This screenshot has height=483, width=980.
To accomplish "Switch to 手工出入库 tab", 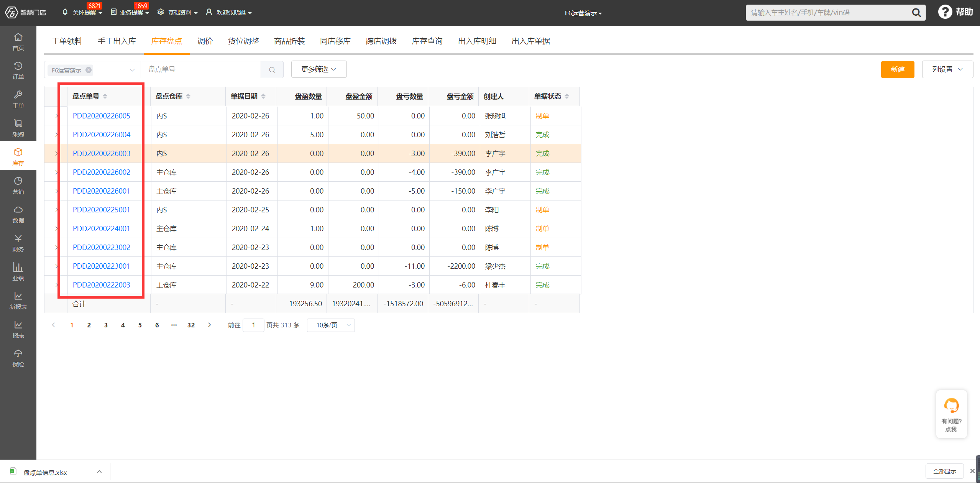I will click(x=117, y=41).
